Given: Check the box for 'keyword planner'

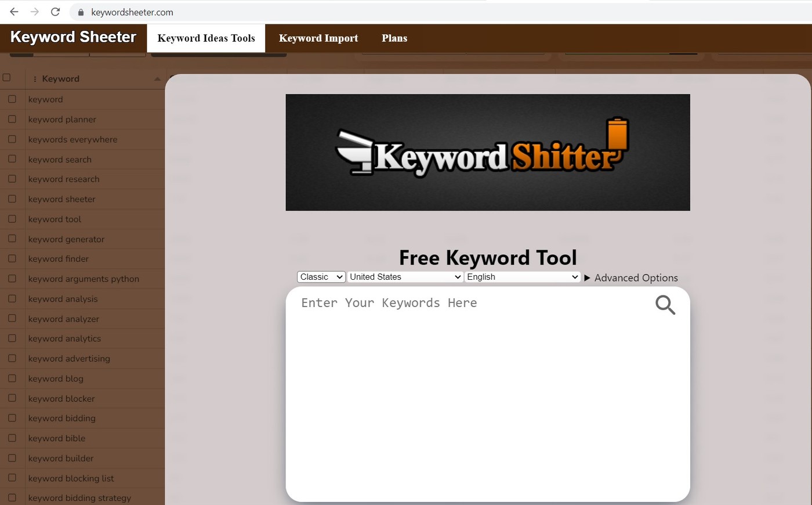Looking at the screenshot, I should click(12, 119).
